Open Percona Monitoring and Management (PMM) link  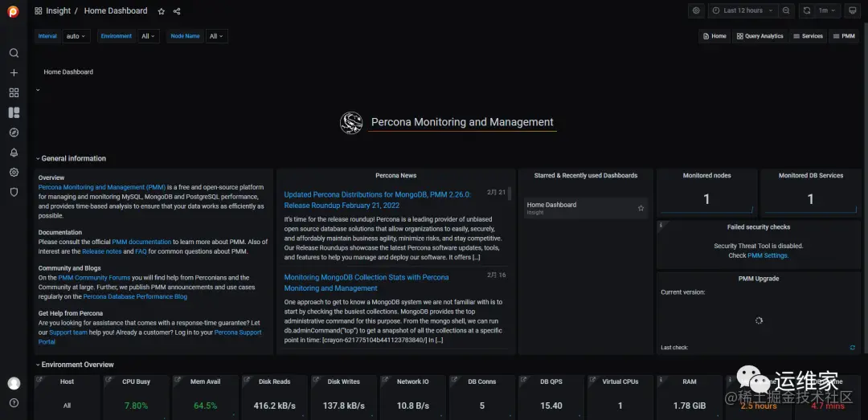(x=101, y=187)
